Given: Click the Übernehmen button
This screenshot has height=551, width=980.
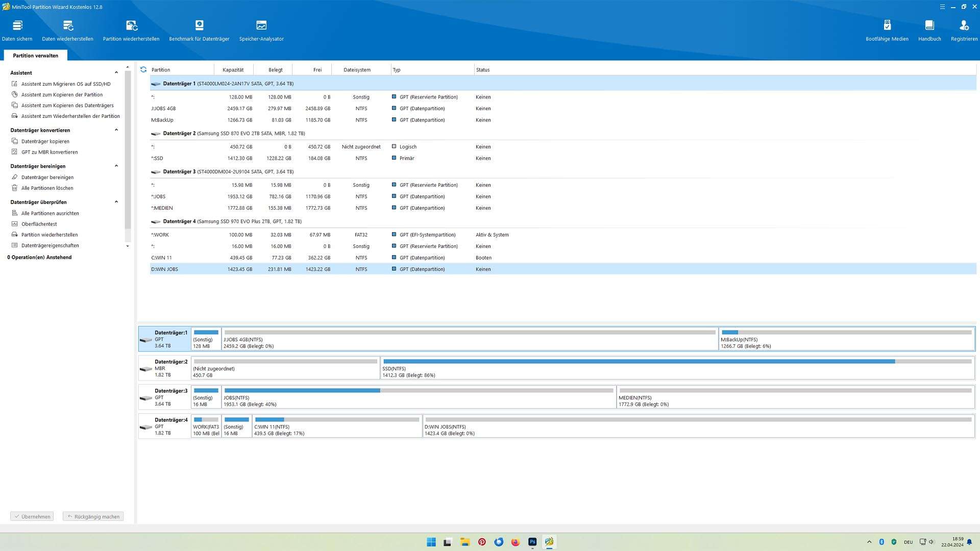Looking at the screenshot, I should point(32,516).
